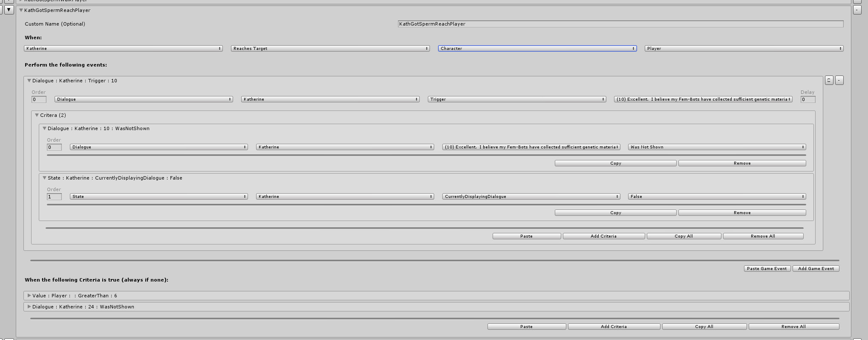Click the down-arrow button beside KathGotSpermReachPlayer
Image resolution: width=868 pixels, height=340 pixels.
[x=9, y=9]
